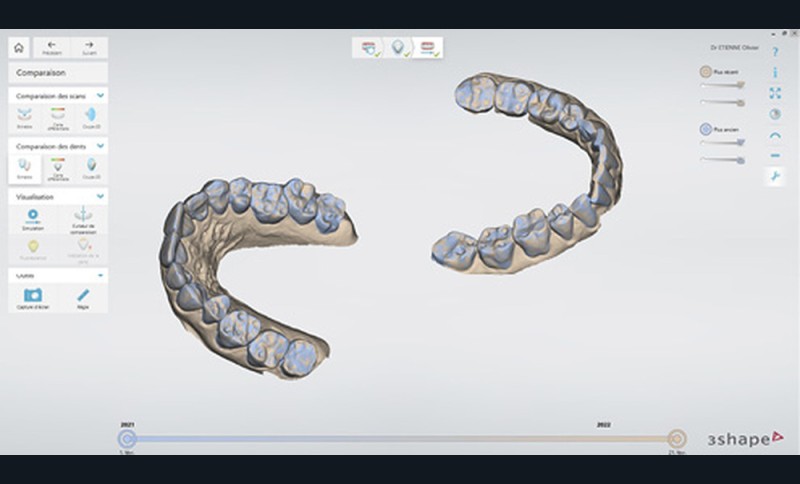The height and width of the screenshot is (484, 800).
Task: Click the Simulation icon in Visualisation
Action: point(33,217)
